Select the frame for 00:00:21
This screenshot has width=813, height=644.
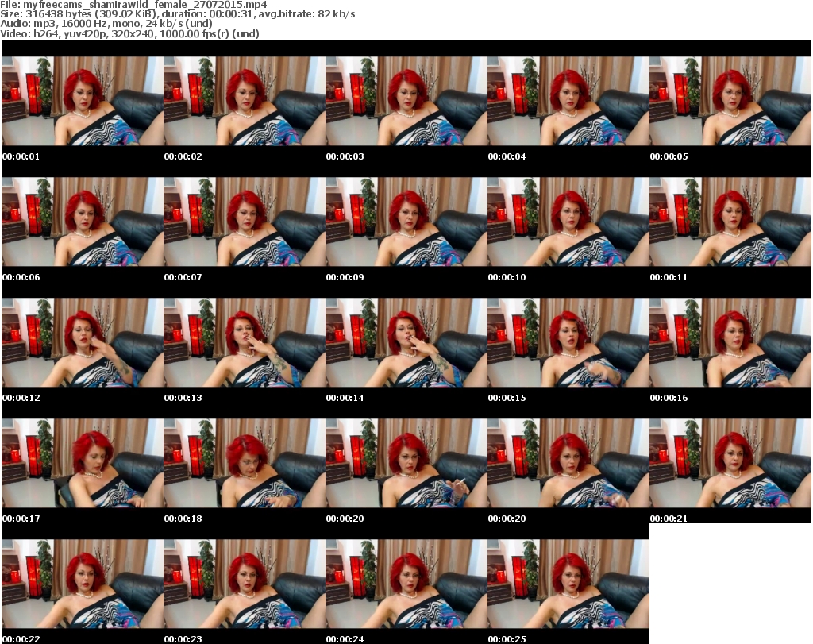click(x=730, y=463)
